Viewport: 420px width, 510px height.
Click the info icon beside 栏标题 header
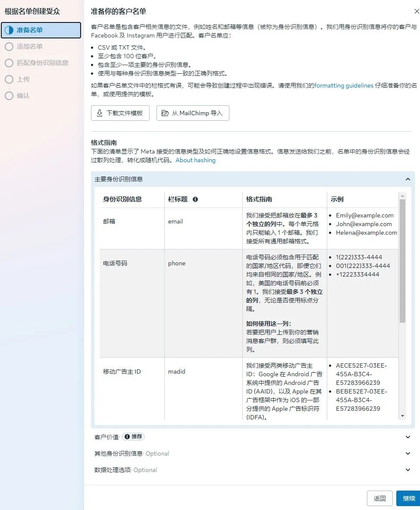point(195,199)
